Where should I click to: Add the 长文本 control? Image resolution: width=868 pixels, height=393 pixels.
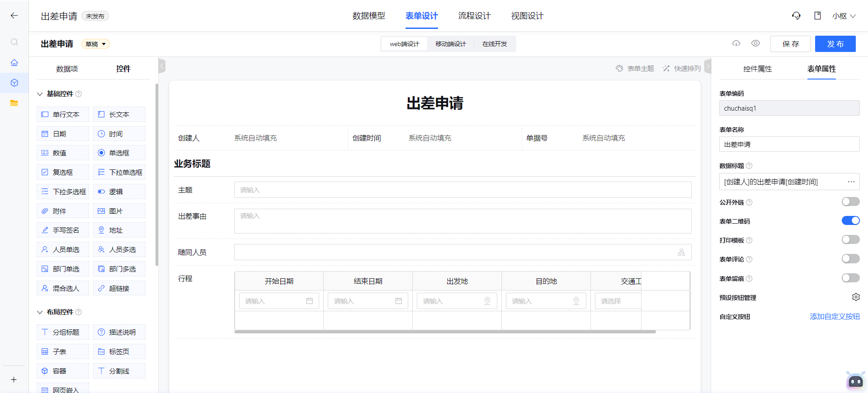click(119, 114)
